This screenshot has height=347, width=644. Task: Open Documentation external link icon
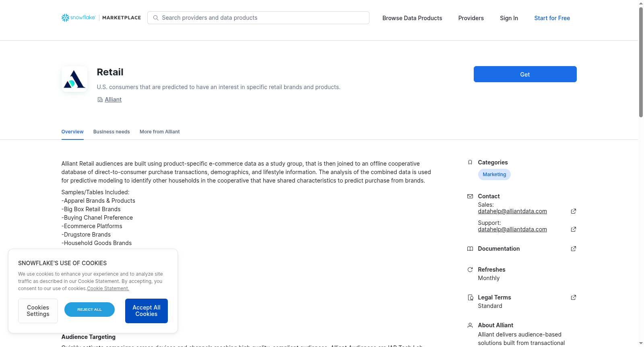(x=574, y=249)
